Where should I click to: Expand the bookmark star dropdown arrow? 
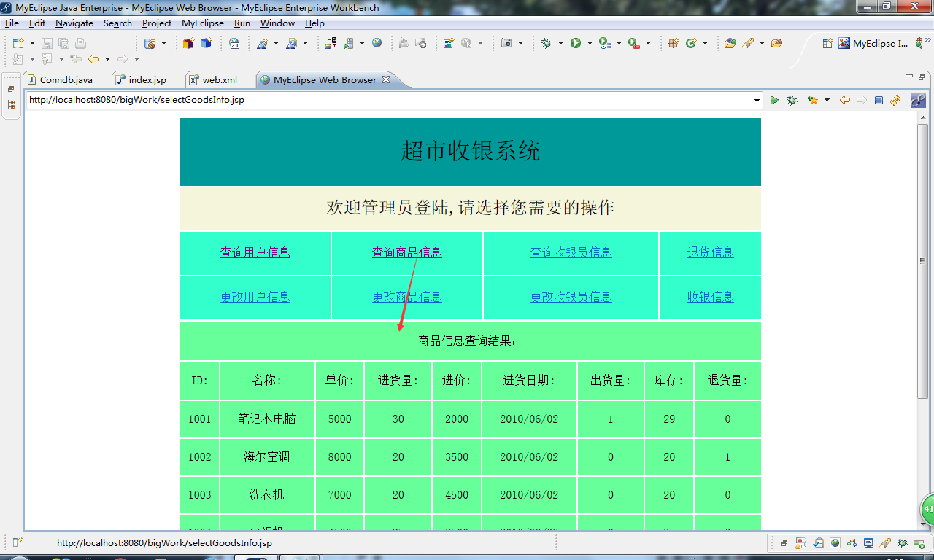827,100
